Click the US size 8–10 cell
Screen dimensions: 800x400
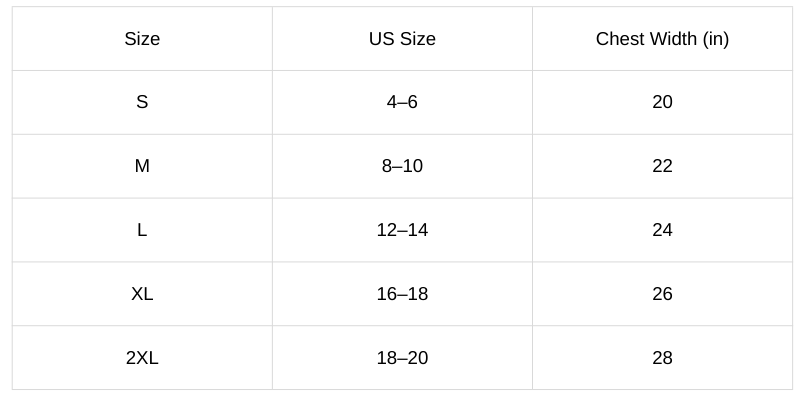pos(402,166)
